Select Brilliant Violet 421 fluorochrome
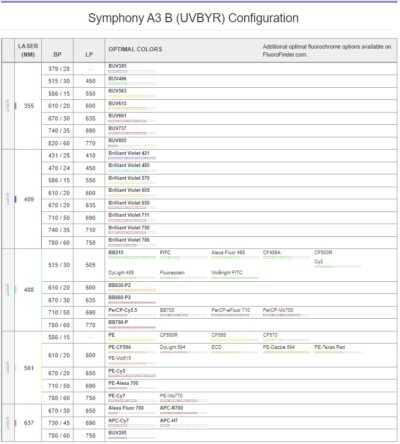 pos(129,153)
